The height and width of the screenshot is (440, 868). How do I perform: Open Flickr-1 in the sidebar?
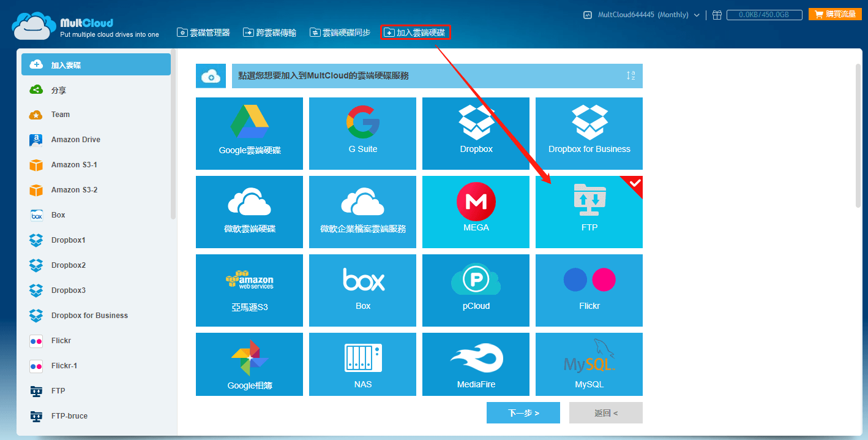96,366
